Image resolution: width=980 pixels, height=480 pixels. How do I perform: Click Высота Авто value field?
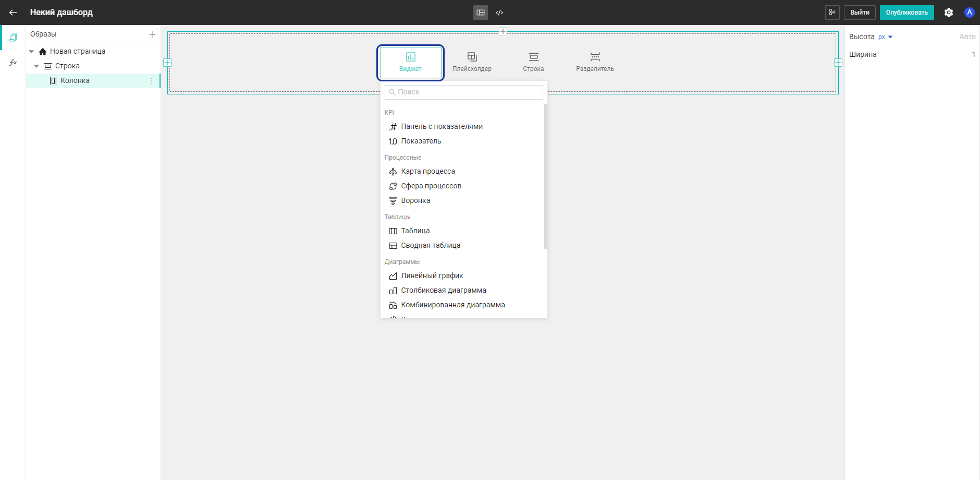click(967, 37)
